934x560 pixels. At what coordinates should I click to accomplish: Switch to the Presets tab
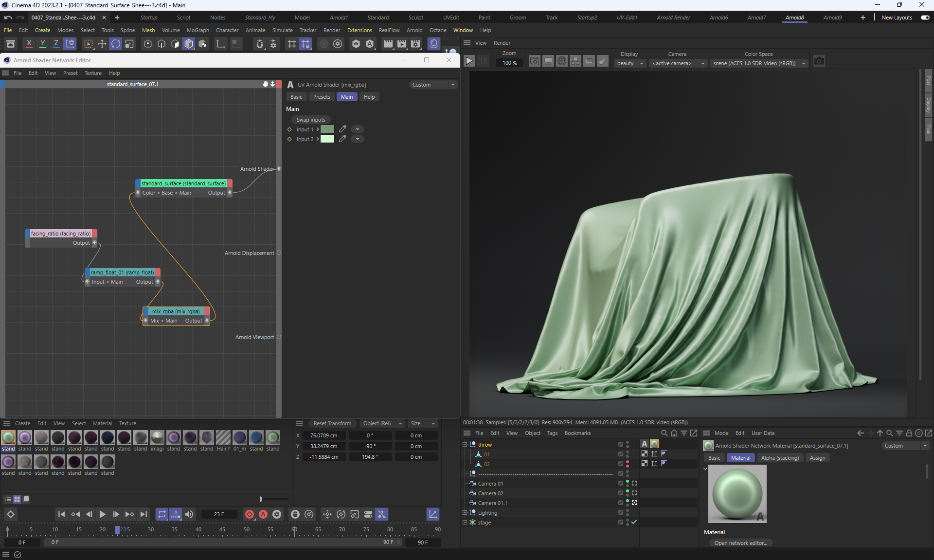[x=321, y=97]
